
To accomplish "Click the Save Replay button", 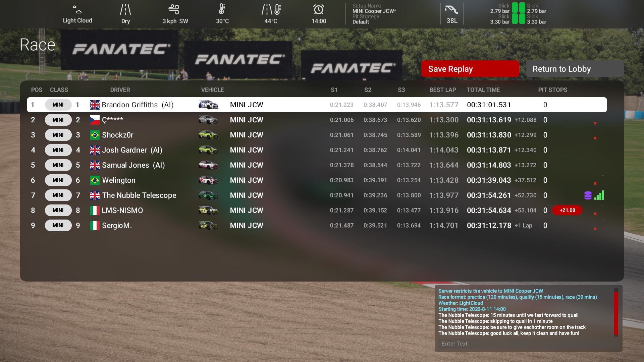I will point(470,69).
